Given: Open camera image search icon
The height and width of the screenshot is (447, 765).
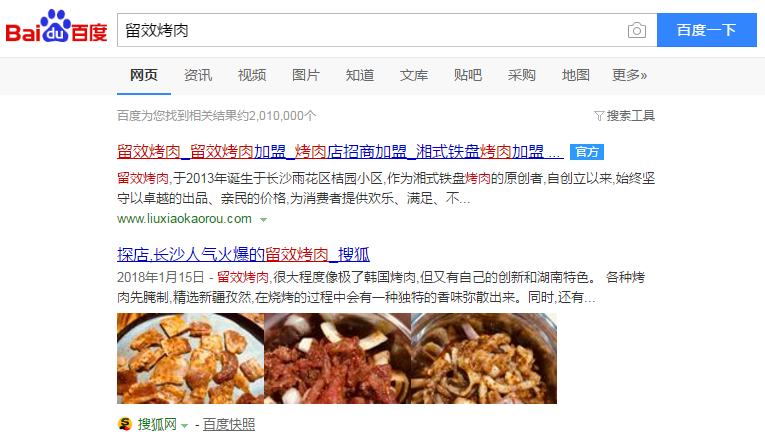Looking at the screenshot, I should coord(637,30).
